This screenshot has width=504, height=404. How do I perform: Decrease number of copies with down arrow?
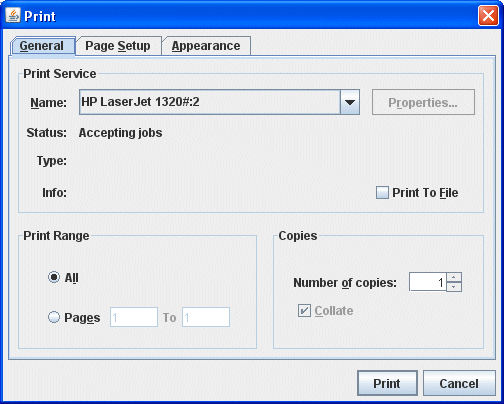point(454,287)
